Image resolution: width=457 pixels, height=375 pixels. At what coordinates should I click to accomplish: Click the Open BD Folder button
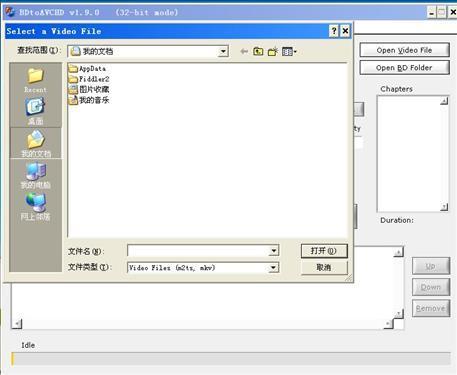pyautogui.click(x=404, y=68)
